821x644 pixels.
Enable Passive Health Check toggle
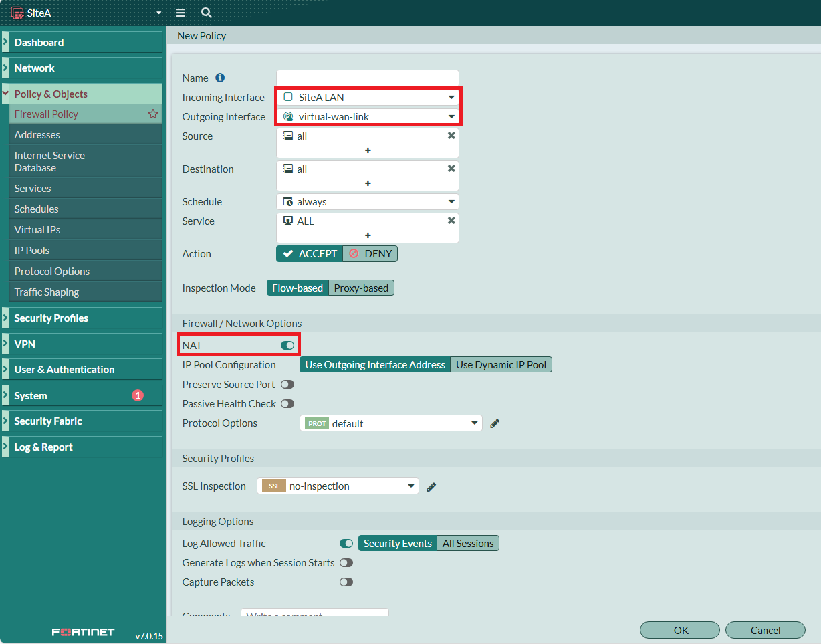pos(287,404)
